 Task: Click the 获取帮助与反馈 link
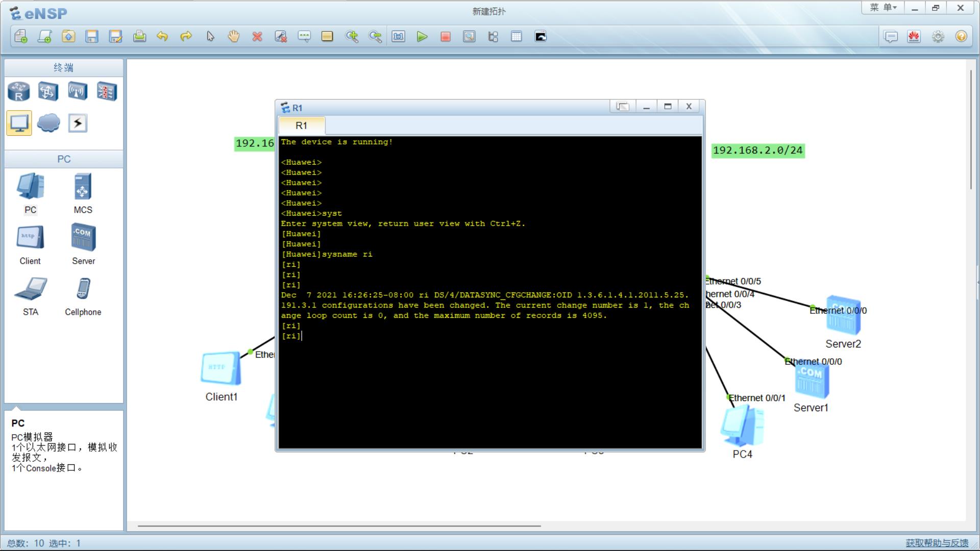(937, 543)
